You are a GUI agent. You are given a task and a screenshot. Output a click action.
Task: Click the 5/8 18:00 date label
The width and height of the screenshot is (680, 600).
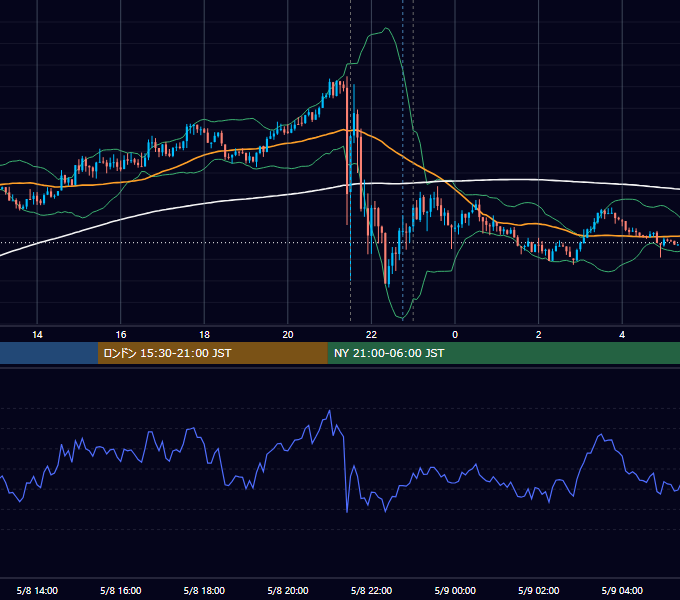click(204, 591)
